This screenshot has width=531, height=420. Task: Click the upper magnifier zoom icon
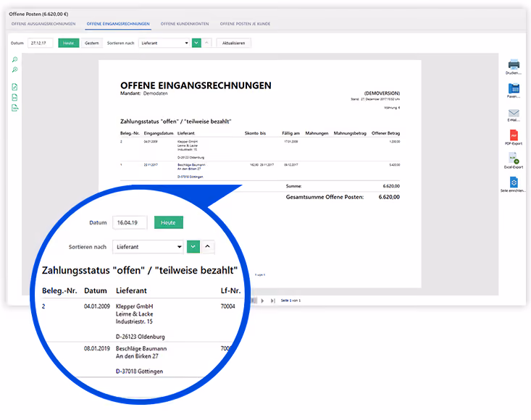15,59
